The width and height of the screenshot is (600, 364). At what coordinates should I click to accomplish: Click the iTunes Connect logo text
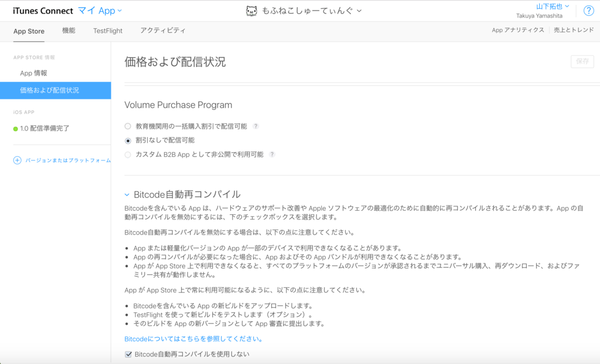click(x=43, y=11)
